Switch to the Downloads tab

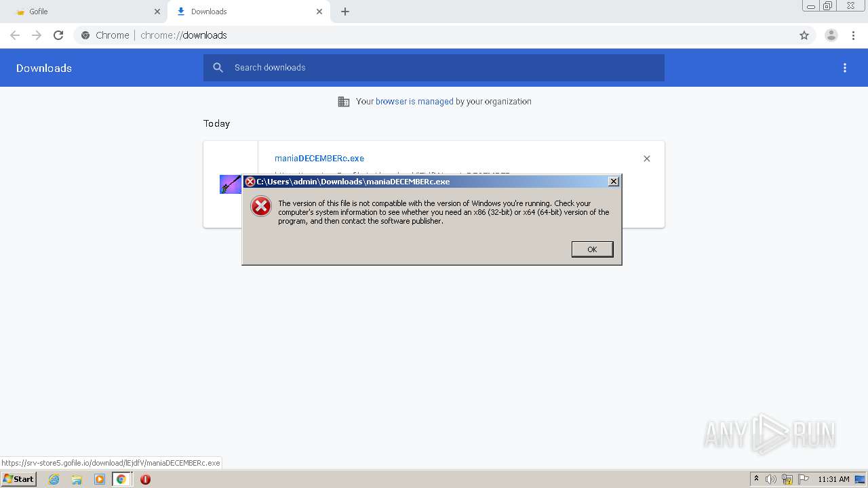pyautogui.click(x=248, y=12)
